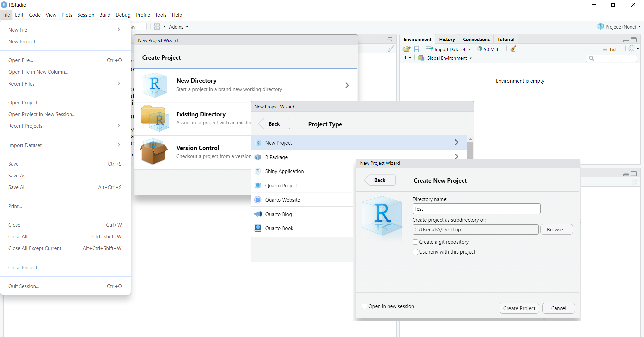Click Back in Project Type dialog
The image size is (644, 337).
pos(274,124)
